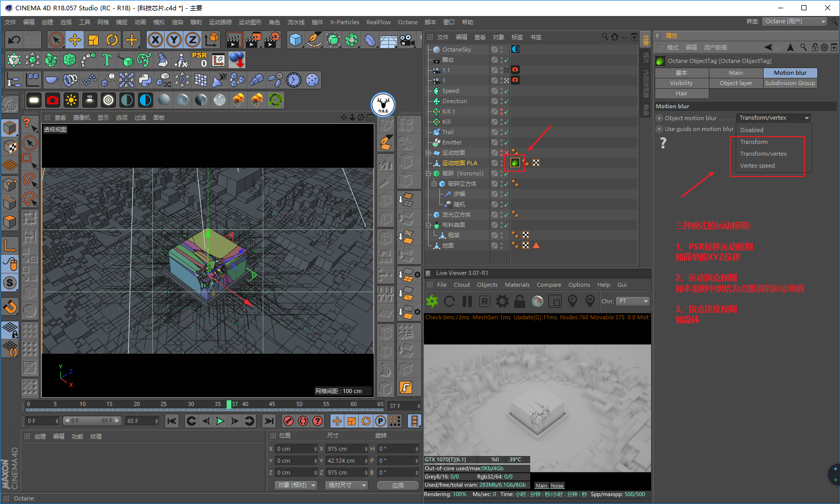Select the Object motion blur radio circle
Viewport: 840px width, 504px height.
(x=659, y=118)
